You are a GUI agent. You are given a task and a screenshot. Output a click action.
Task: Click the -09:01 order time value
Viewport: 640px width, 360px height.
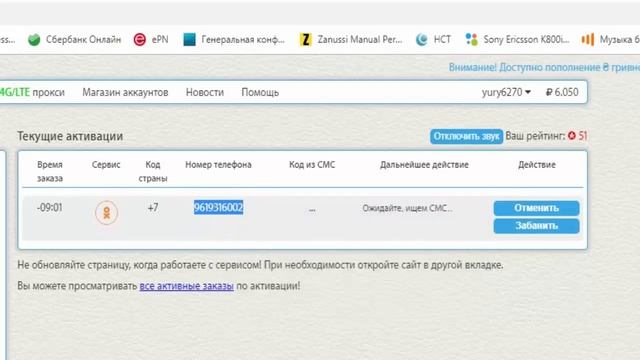coord(49,208)
